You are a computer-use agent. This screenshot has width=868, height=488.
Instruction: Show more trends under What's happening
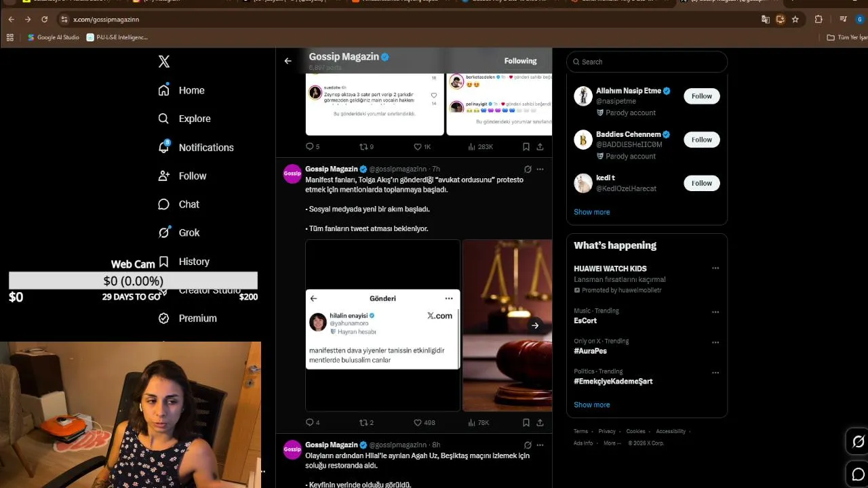coord(592,405)
